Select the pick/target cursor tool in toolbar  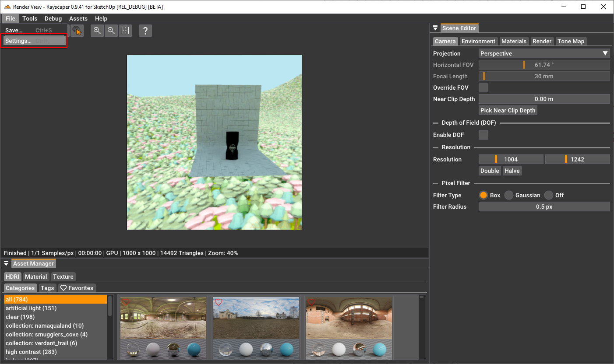click(x=77, y=31)
